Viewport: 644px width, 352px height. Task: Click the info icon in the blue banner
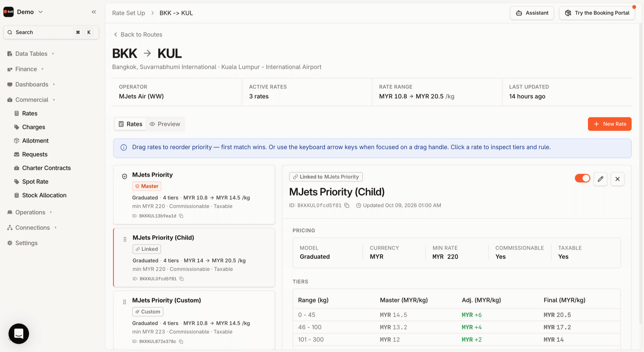[124, 147]
